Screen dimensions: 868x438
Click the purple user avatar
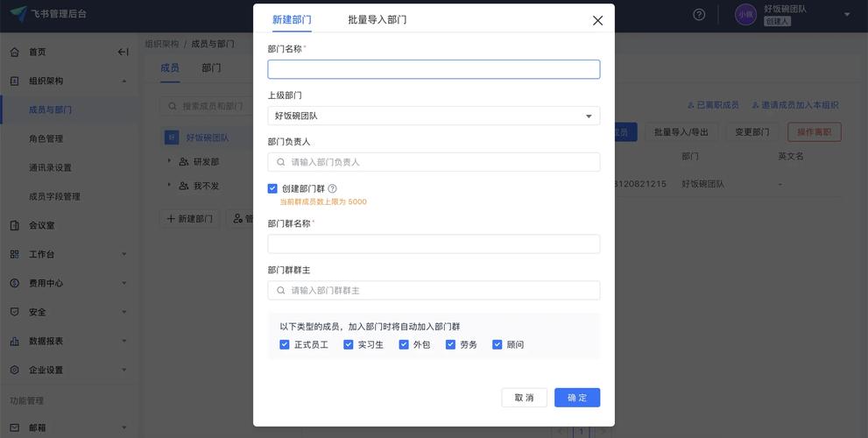(x=745, y=15)
